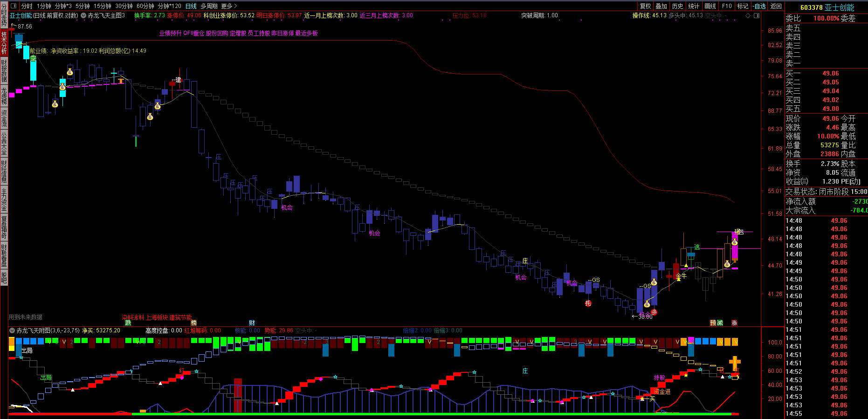Select the 5分钟 period
The height and width of the screenshot is (419, 868).
pos(83,6)
